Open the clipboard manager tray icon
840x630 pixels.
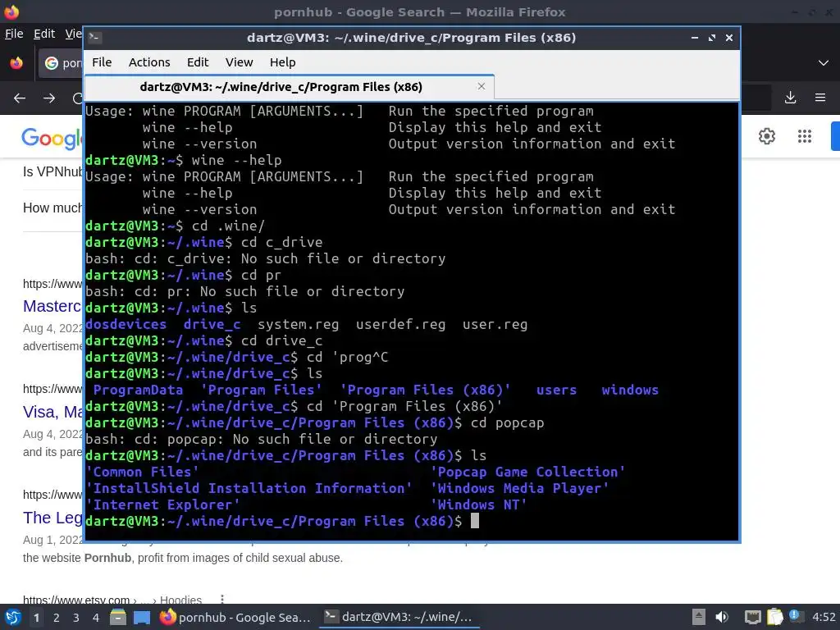coord(774,617)
